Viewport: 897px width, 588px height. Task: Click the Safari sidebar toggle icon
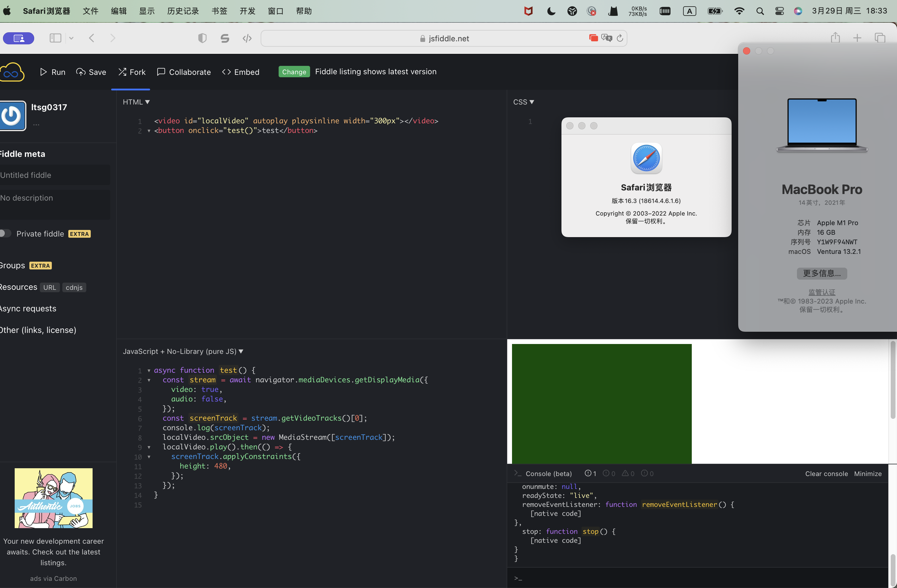(55, 38)
